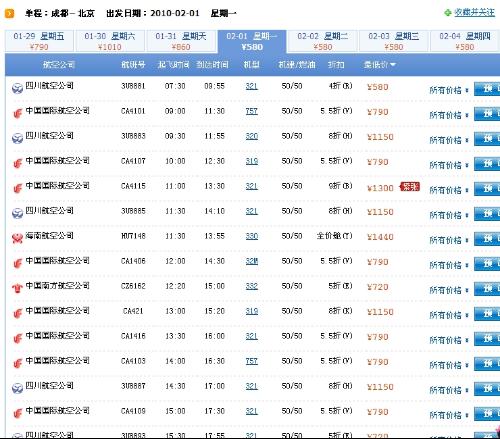
Task: Click the blue book button for flight CA4101
Action: point(487,114)
